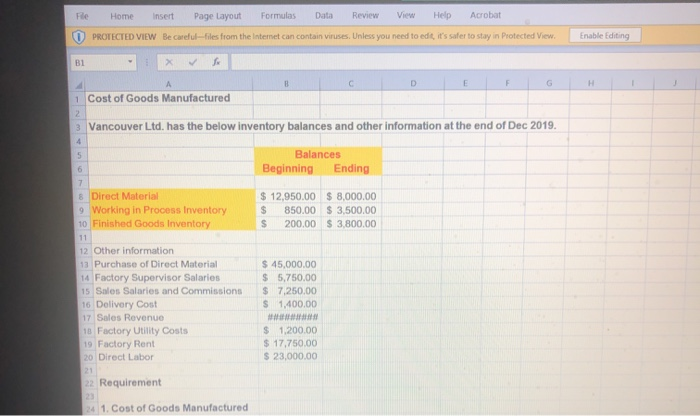Select row 12 header
700x416 pixels.
pos(83,251)
